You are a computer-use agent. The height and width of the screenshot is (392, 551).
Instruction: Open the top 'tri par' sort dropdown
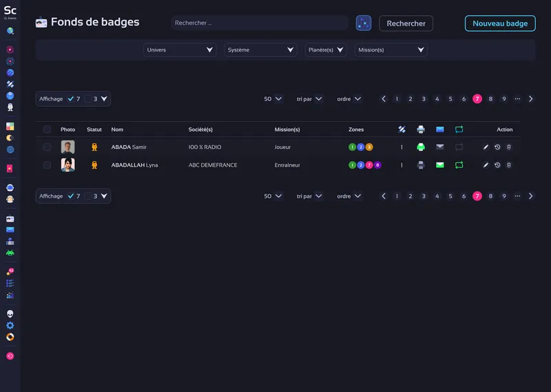click(309, 99)
